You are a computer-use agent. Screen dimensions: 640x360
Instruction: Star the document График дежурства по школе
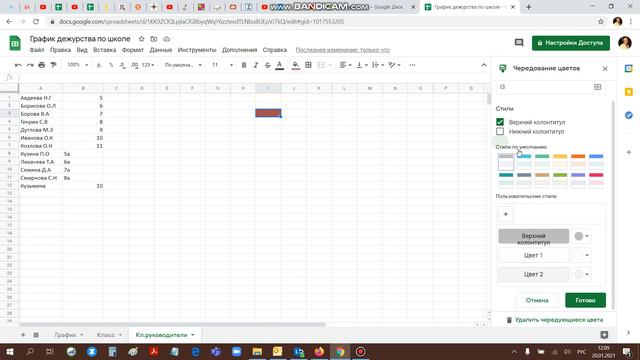coord(141,39)
